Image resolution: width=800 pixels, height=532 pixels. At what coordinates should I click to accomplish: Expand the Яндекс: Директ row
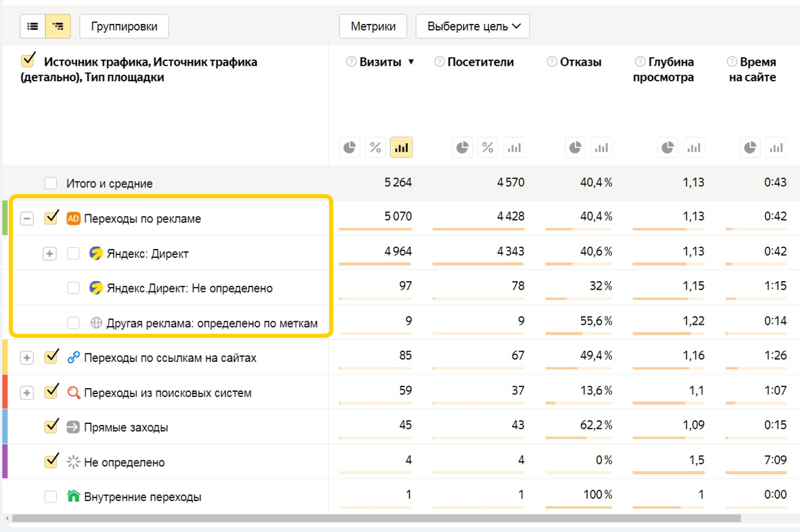point(50,254)
